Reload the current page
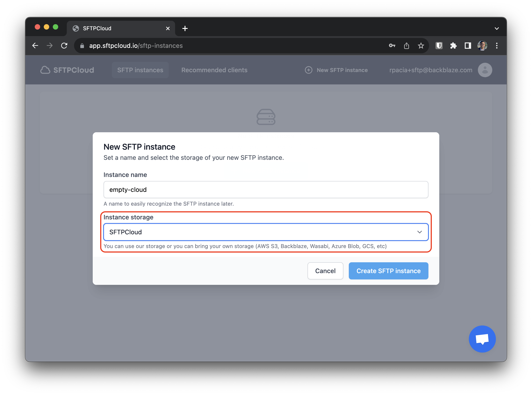Screen dimensions: 532x395 tap(64, 46)
